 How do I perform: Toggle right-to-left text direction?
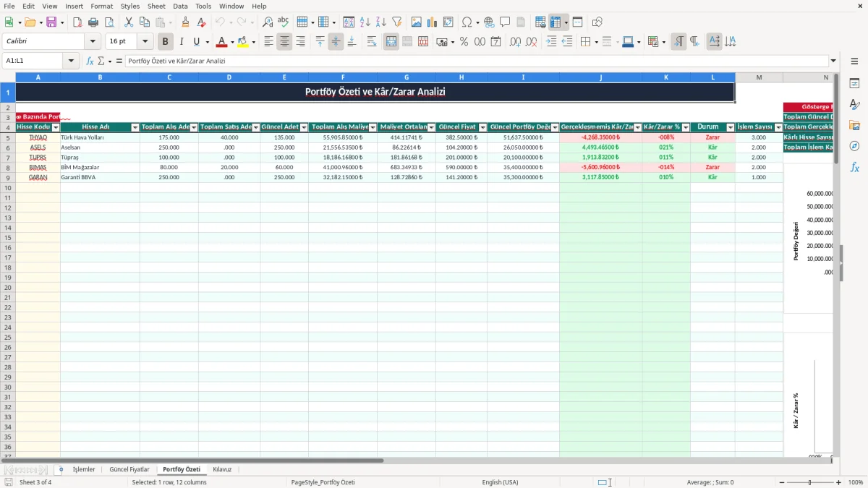(x=694, y=42)
